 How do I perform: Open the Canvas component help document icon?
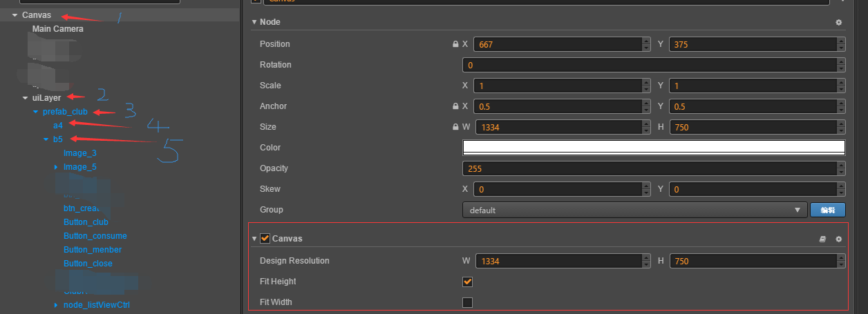[822, 239]
